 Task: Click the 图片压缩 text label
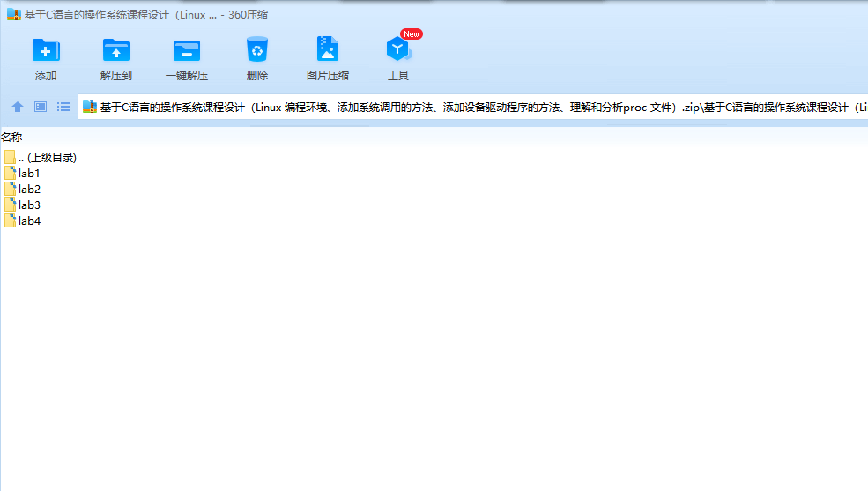328,76
